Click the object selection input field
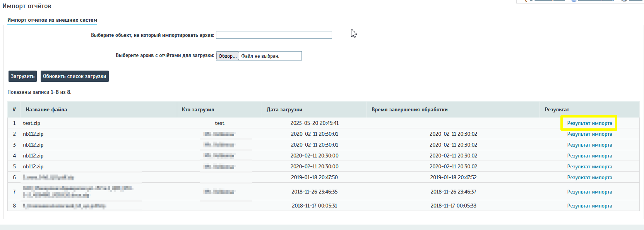This screenshot has height=230, width=644. pos(274,35)
